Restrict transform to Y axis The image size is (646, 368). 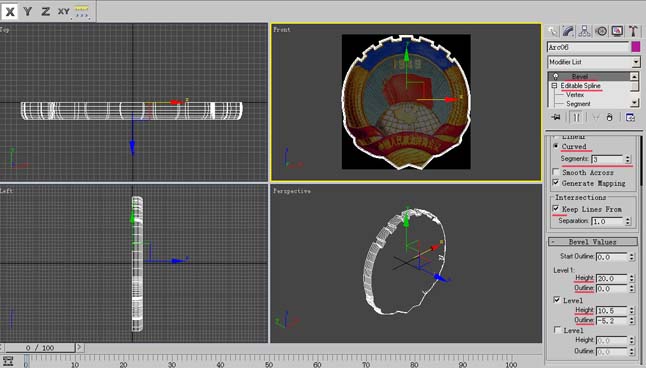28,12
